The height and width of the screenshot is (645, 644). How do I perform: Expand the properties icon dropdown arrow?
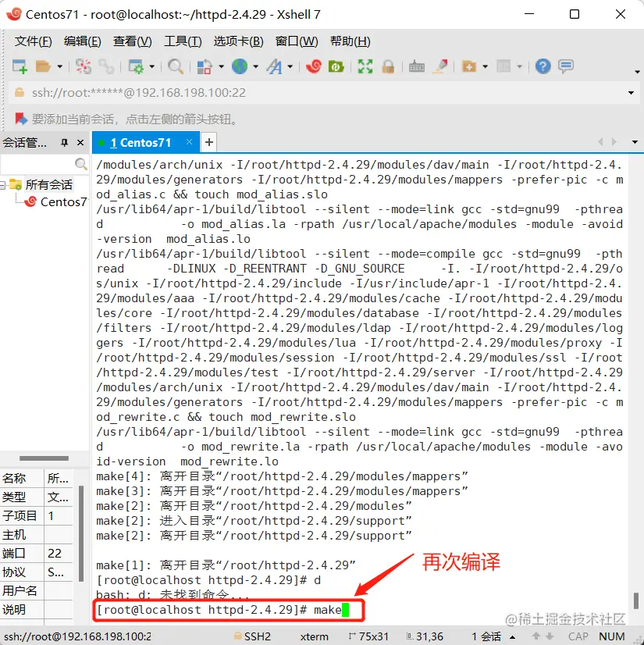point(151,66)
